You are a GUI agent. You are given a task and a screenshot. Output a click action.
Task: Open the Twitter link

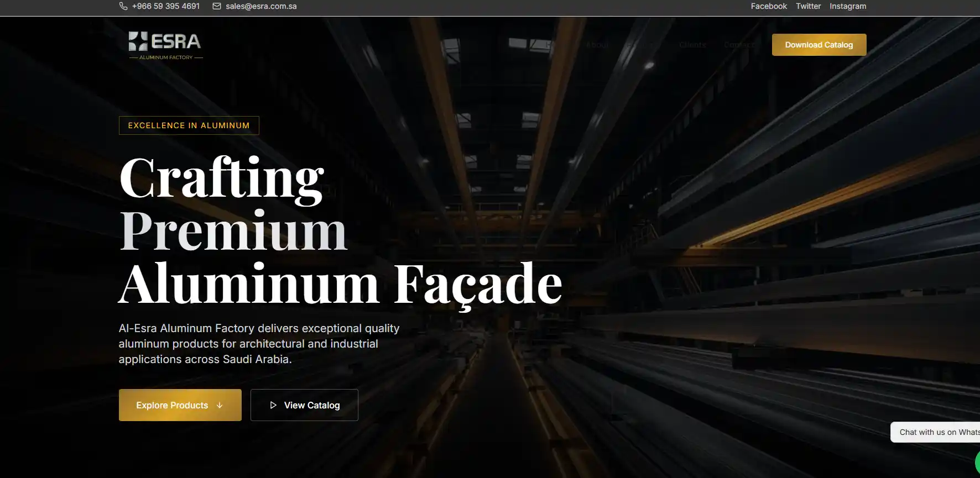pos(808,6)
